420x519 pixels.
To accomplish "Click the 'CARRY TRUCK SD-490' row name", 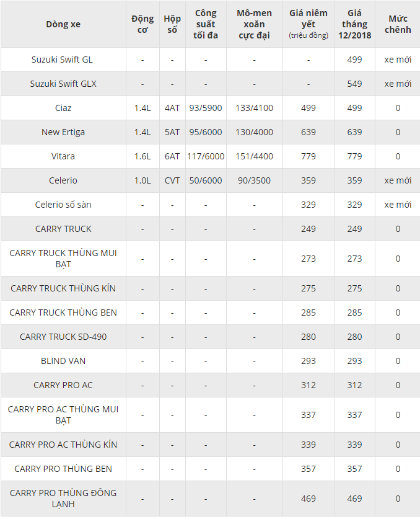I will click(63, 337).
